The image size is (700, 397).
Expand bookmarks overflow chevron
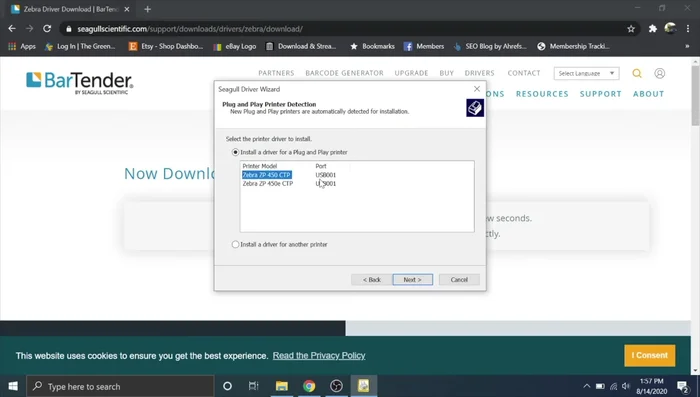tap(687, 46)
